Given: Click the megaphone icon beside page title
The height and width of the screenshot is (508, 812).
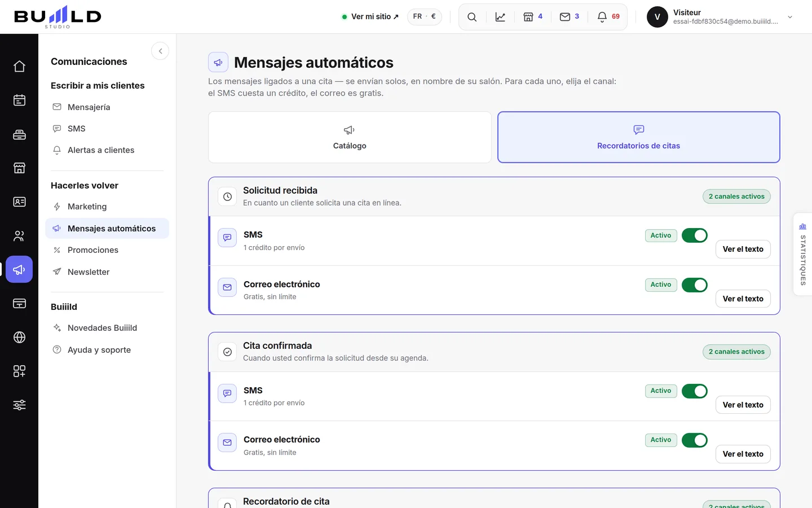Looking at the screenshot, I should (x=218, y=62).
